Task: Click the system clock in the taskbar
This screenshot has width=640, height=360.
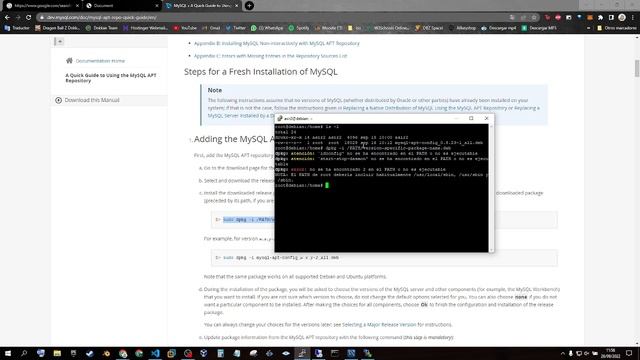Action: tap(610, 353)
